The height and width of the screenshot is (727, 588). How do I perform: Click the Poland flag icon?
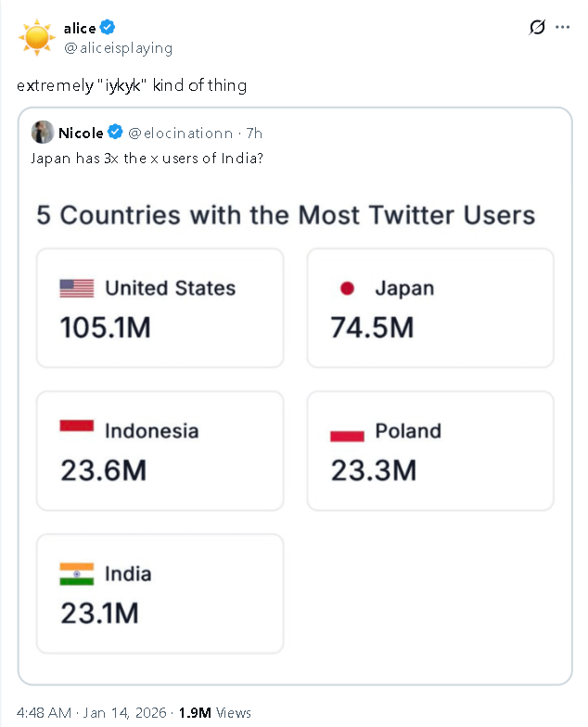tap(348, 435)
